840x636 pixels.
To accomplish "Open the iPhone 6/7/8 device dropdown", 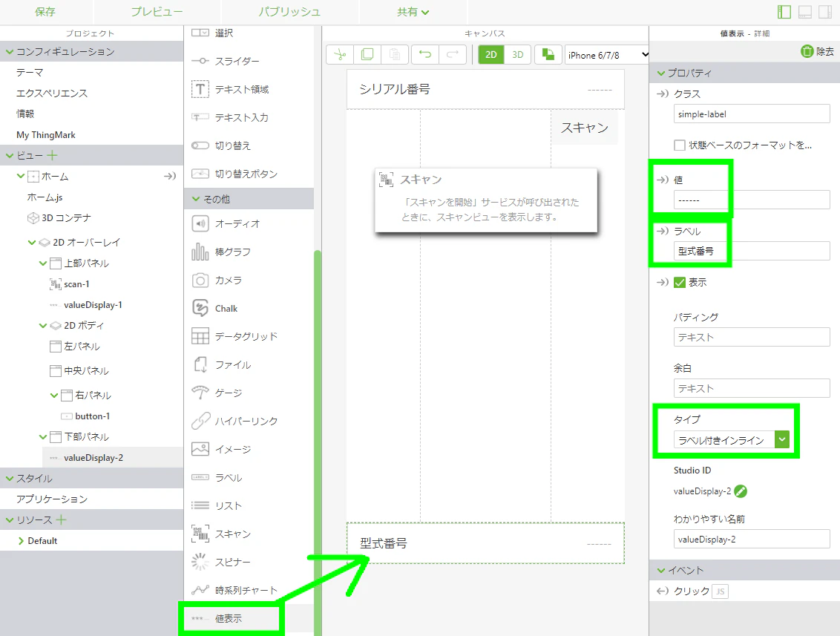I will 606,55.
